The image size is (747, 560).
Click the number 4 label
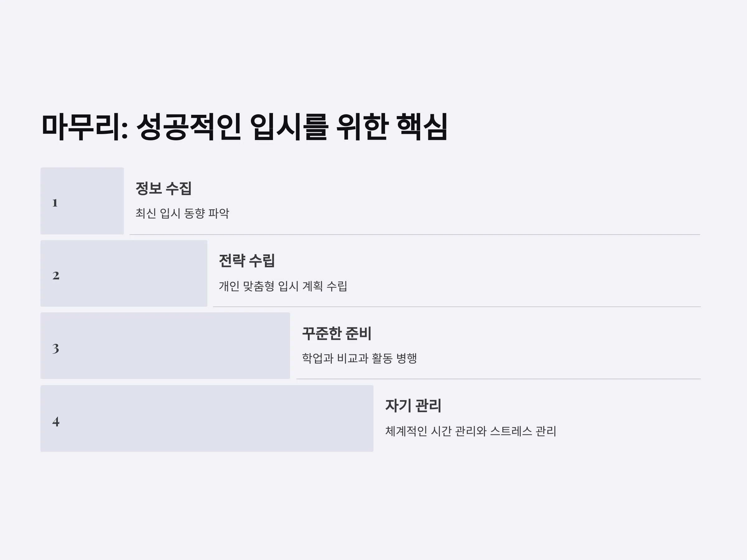56,422
